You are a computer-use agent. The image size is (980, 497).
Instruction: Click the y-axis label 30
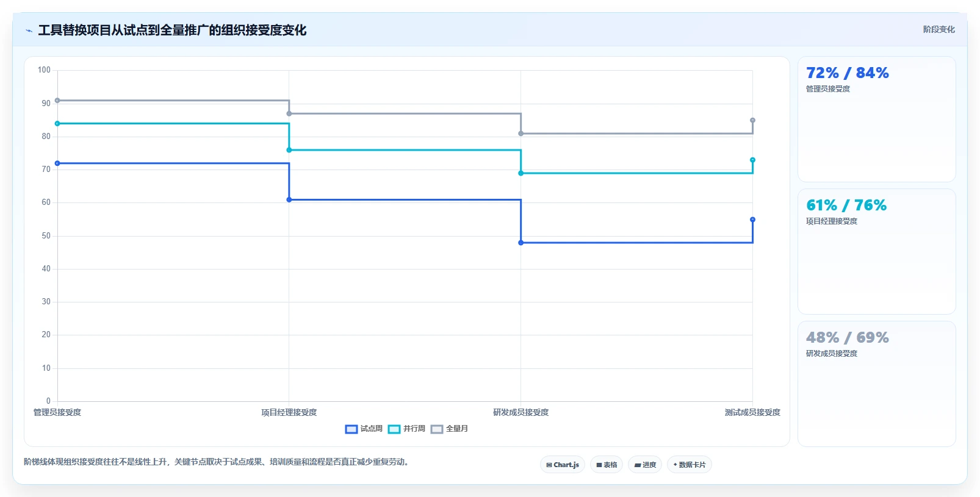click(x=46, y=302)
